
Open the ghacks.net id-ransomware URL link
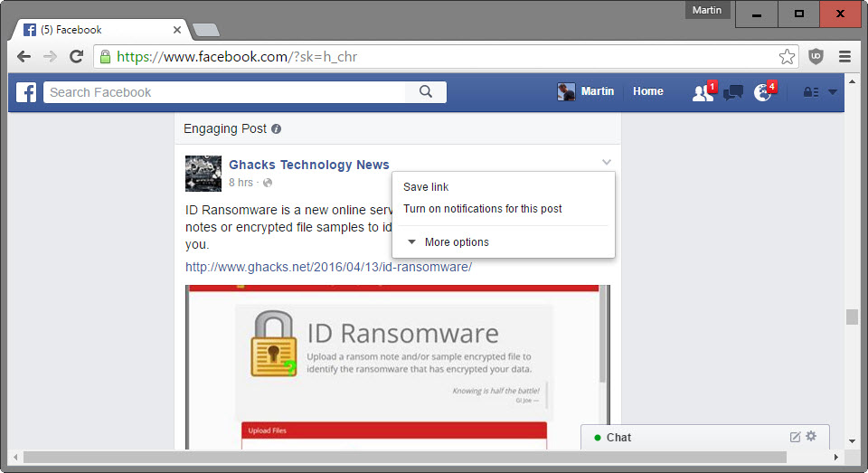[328, 267]
